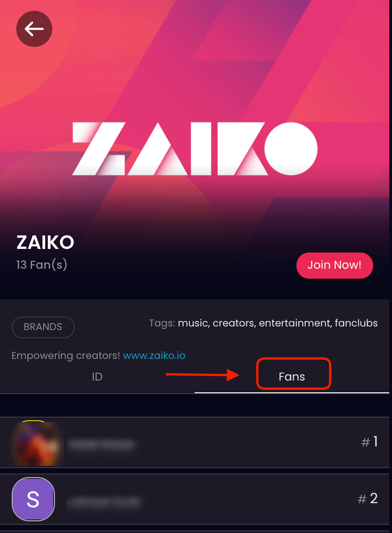This screenshot has width=392, height=533.
Task: Open the blurred name of fan #1
Action: pyautogui.click(x=101, y=444)
